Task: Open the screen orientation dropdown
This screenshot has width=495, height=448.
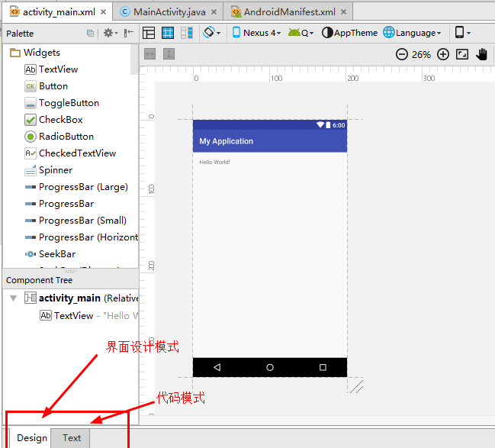Action: pyautogui.click(x=212, y=33)
